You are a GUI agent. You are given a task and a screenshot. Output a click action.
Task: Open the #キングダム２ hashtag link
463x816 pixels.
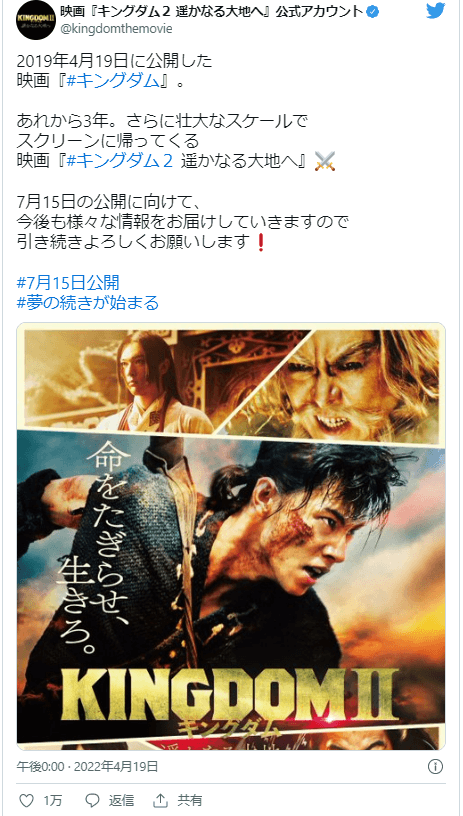[120, 162]
